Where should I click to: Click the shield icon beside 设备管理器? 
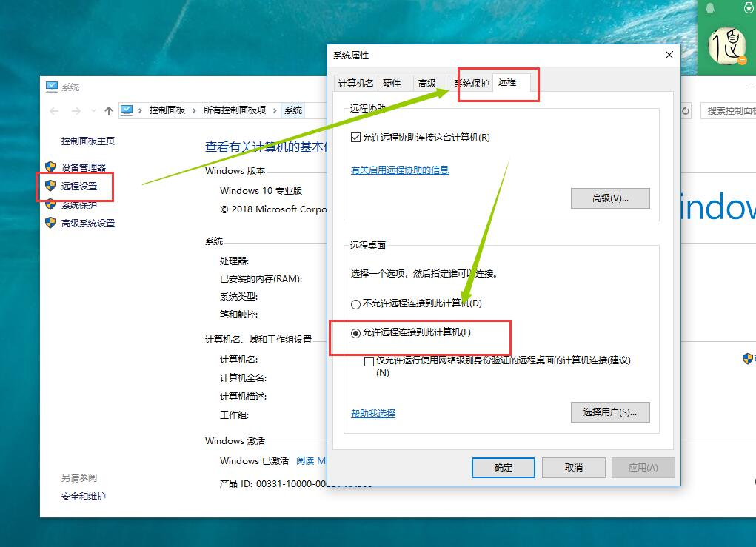[x=50, y=167]
